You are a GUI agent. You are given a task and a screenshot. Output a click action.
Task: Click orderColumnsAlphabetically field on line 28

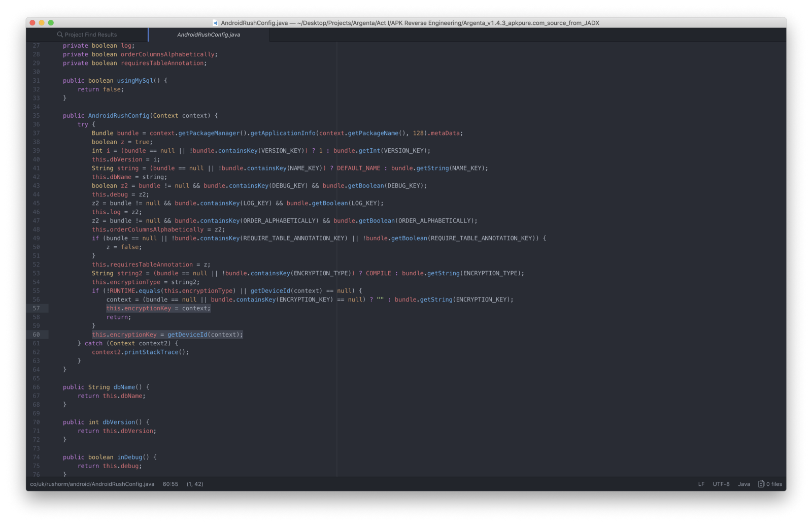[x=167, y=54]
